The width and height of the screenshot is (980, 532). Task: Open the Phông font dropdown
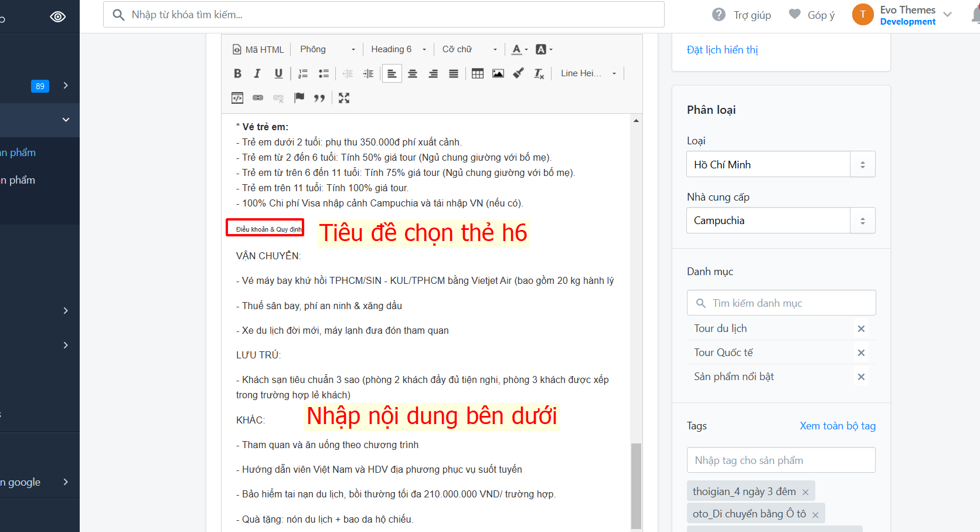[x=328, y=49]
